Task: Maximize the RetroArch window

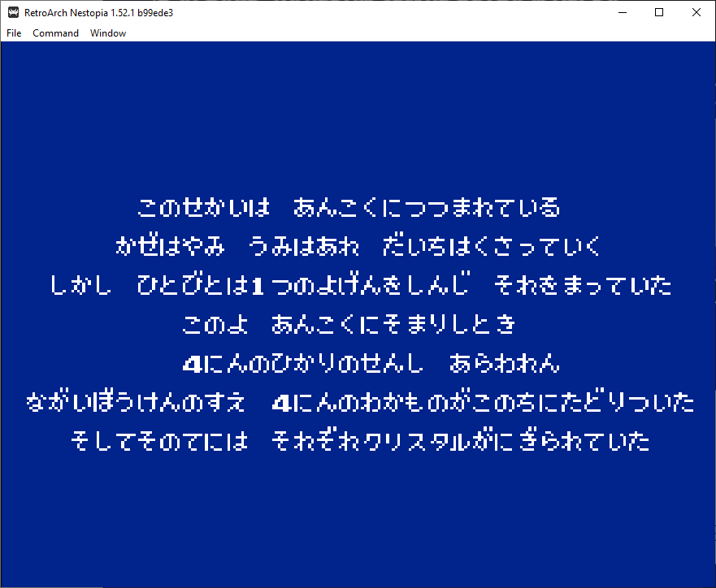Action: point(659,12)
